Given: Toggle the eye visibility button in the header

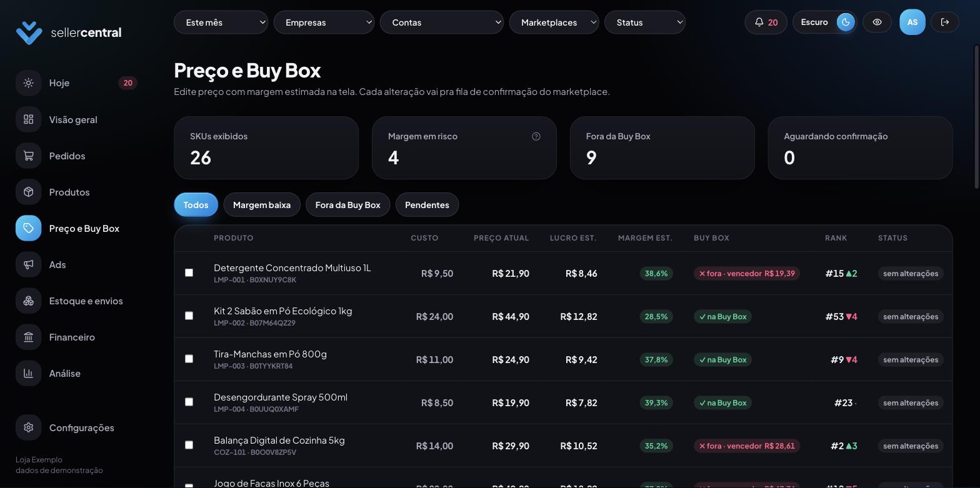Looking at the screenshot, I should point(877,22).
